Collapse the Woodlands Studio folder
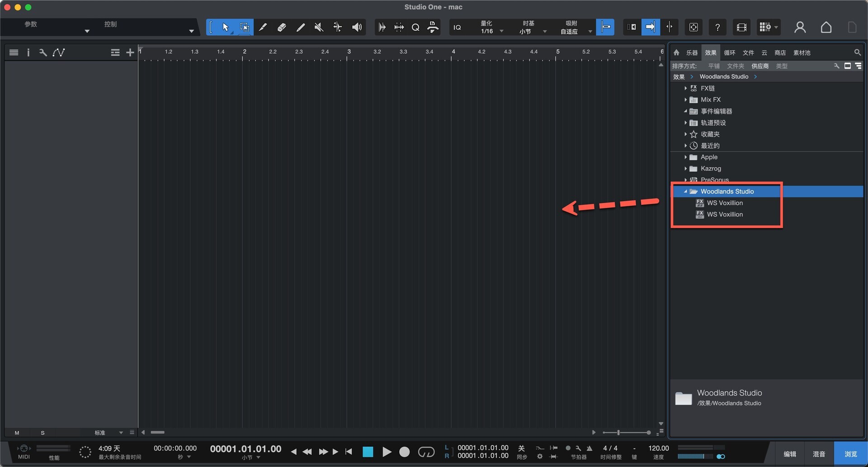 point(685,191)
